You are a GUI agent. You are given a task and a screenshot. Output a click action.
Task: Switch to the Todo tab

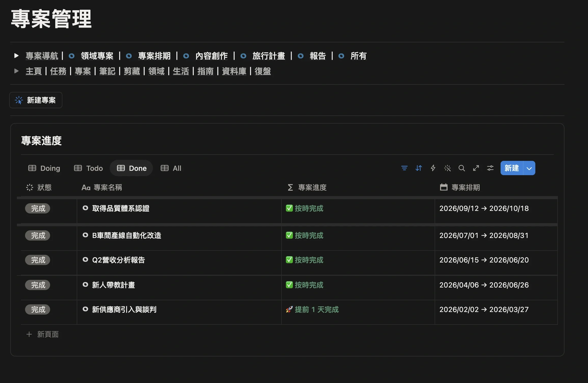click(x=88, y=168)
